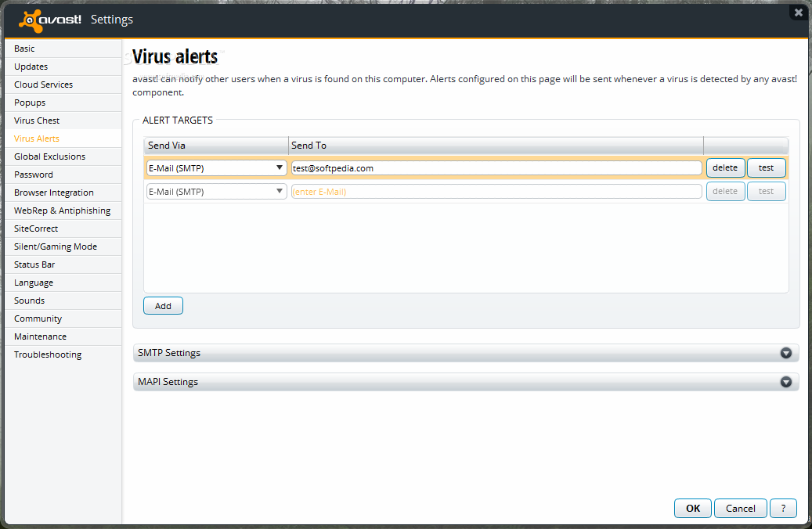The height and width of the screenshot is (529, 812).
Task: Open Browser Integration settings
Action: [x=63, y=193]
